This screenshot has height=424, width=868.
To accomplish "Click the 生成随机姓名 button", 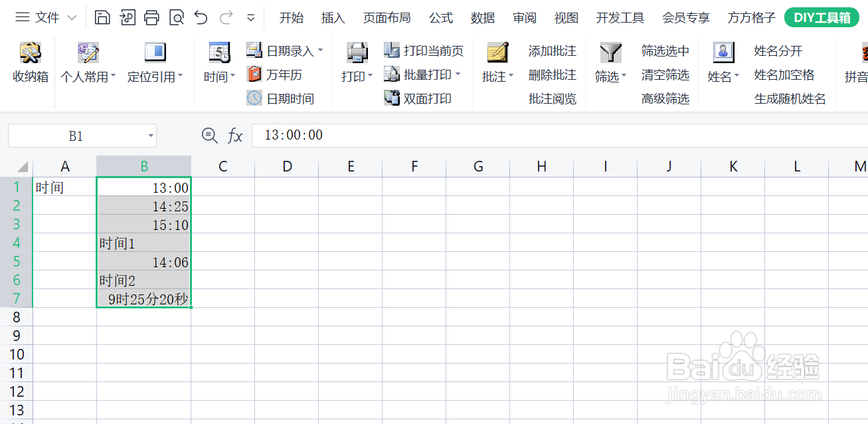I will coord(790,98).
